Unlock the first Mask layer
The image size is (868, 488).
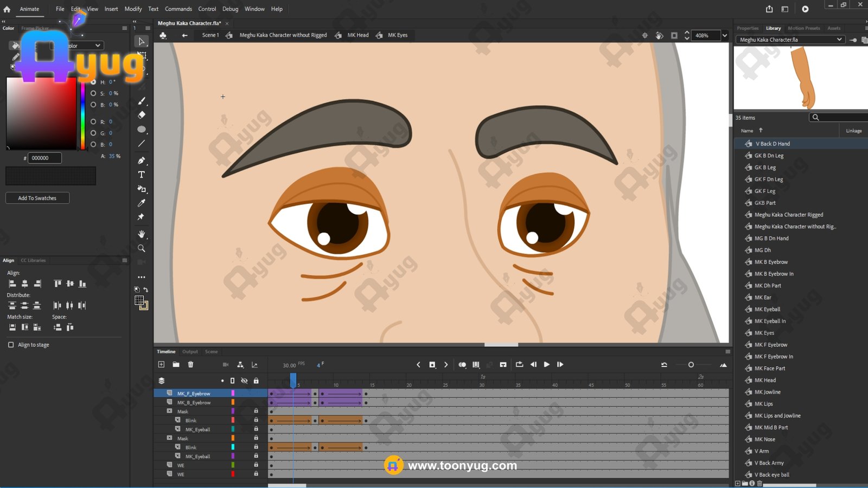[x=256, y=411]
